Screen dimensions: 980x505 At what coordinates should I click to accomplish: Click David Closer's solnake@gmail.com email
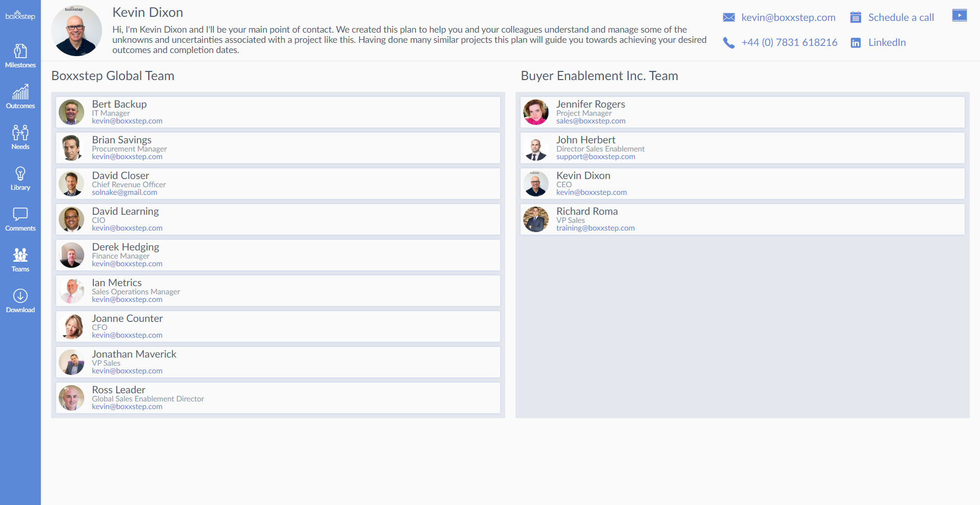[x=125, y=193]
